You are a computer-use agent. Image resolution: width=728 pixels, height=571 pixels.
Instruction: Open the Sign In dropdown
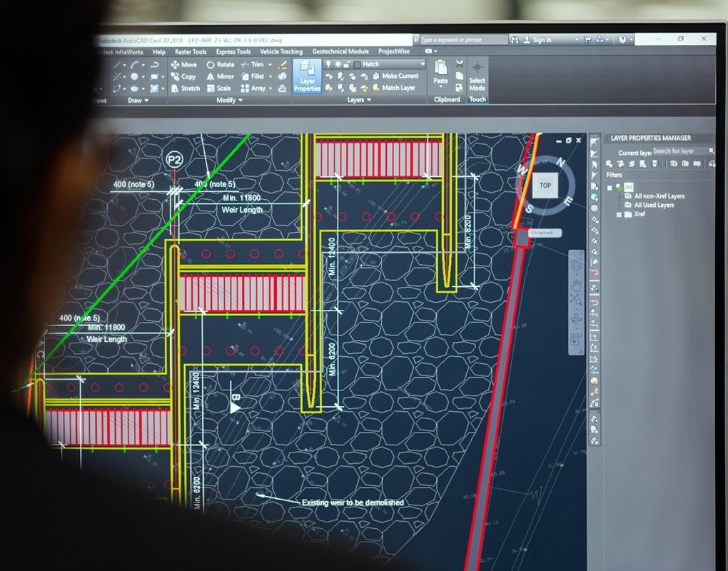pyautogui.click(x=577, y=40)
